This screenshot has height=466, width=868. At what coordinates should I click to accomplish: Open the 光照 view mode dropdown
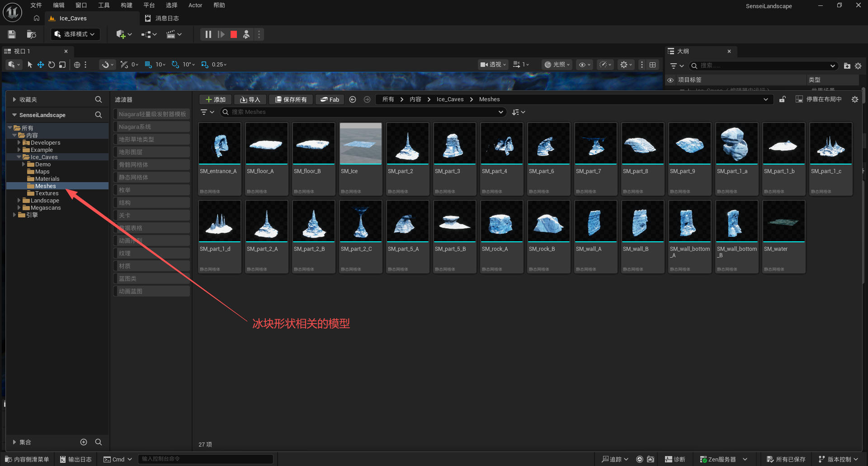[557, 65]
